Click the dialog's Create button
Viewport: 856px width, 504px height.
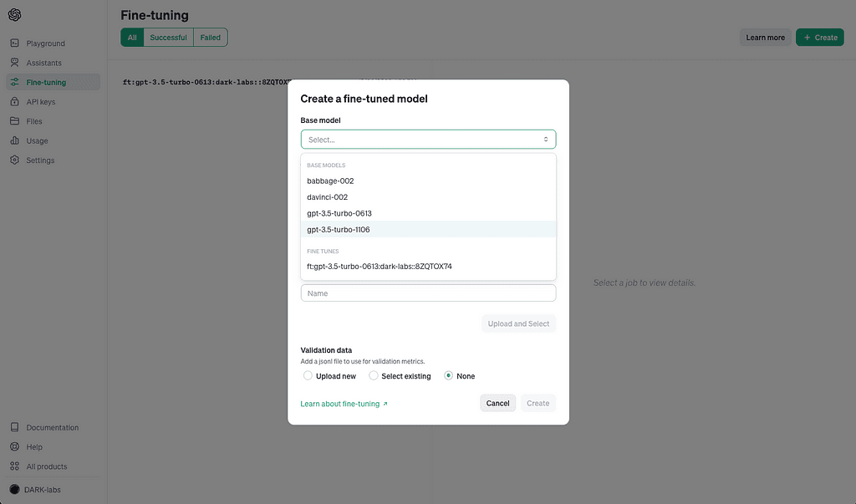click(538, 403)
